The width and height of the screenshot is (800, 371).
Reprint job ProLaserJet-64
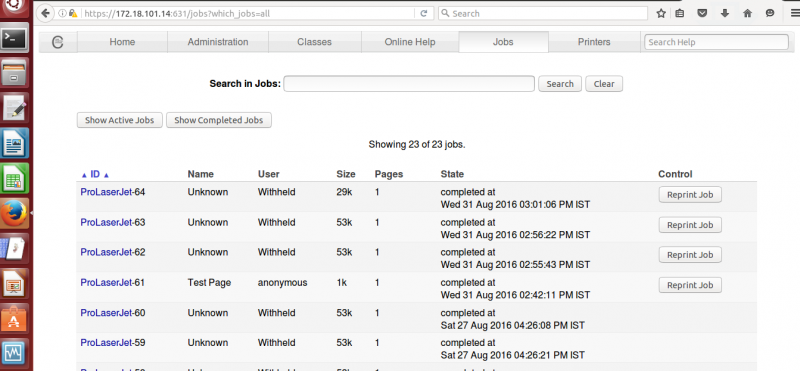coord(690,195)
